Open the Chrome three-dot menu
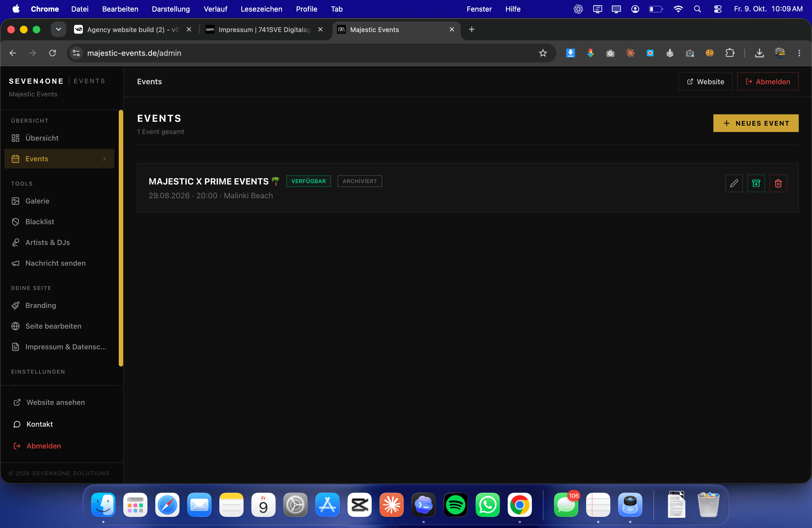Image resolution: width=812 pixels, height=528 pixels. click(x=799, y=53)
